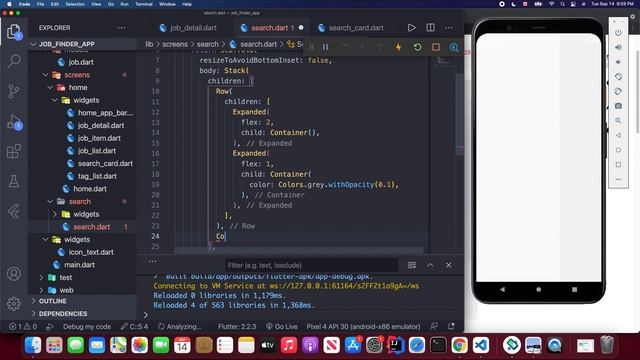This screenshot has width=640, height=360.
Task: Tap the phone's home navigation button
Action: point(538,289)
